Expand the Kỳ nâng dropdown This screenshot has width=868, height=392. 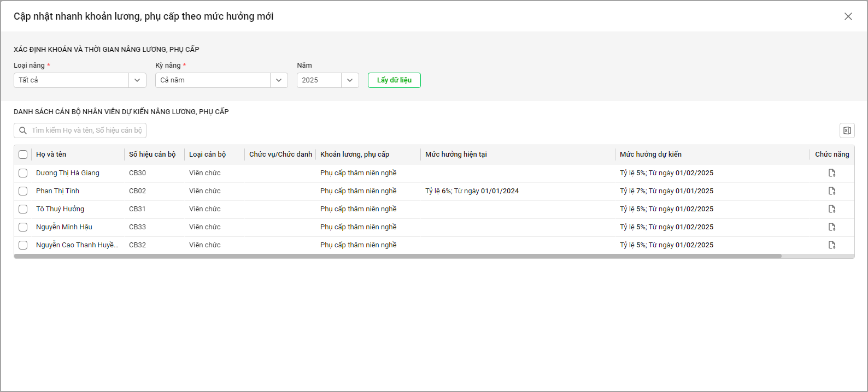tap(279, 80)
